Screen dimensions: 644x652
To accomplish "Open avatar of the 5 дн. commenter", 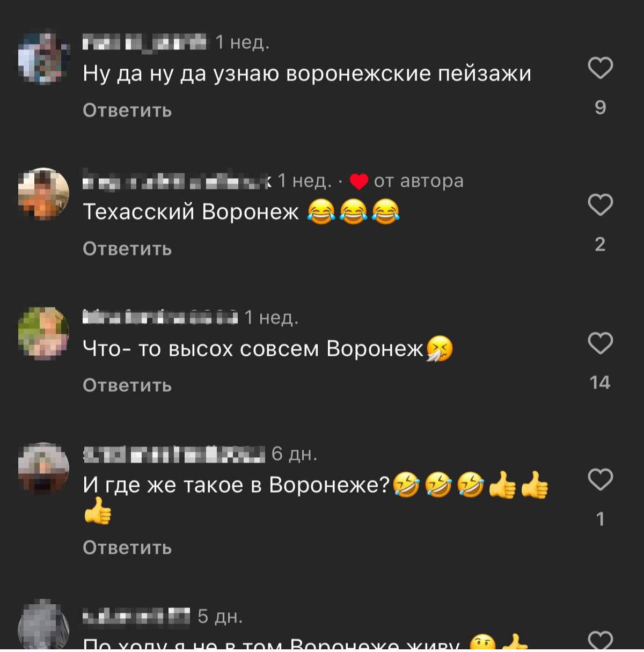I will point(43,626).
